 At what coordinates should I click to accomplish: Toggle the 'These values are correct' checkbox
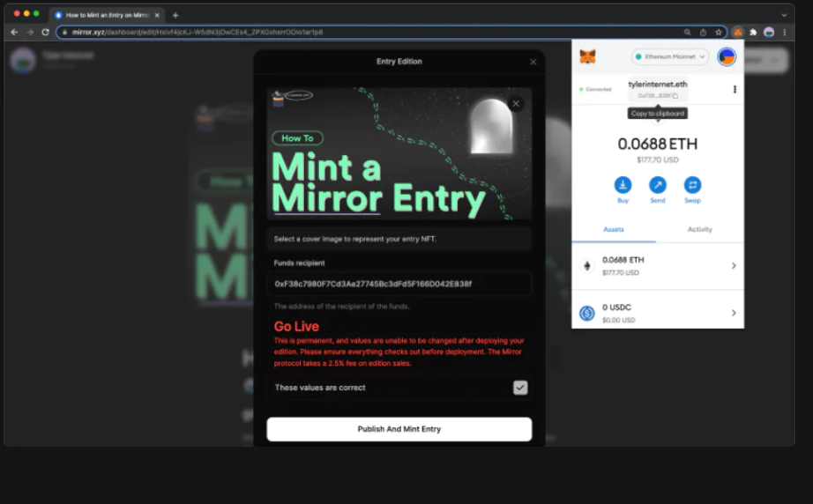pos(520,388)
